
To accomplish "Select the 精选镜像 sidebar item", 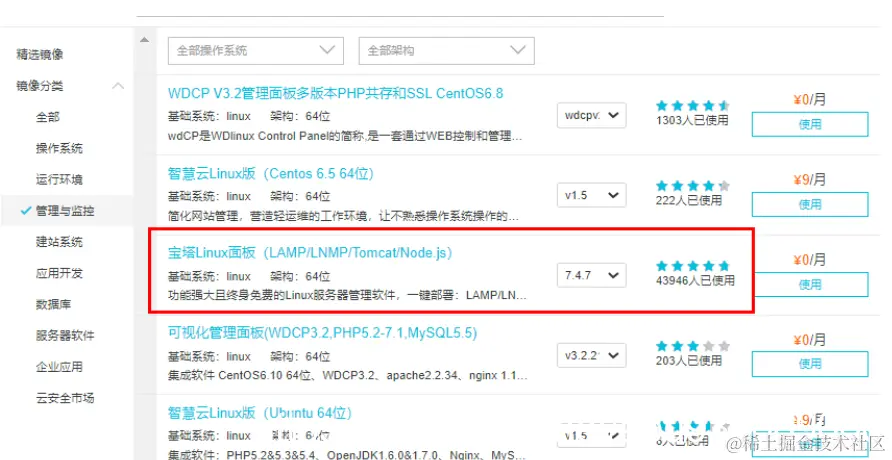I will click(40, 55).
